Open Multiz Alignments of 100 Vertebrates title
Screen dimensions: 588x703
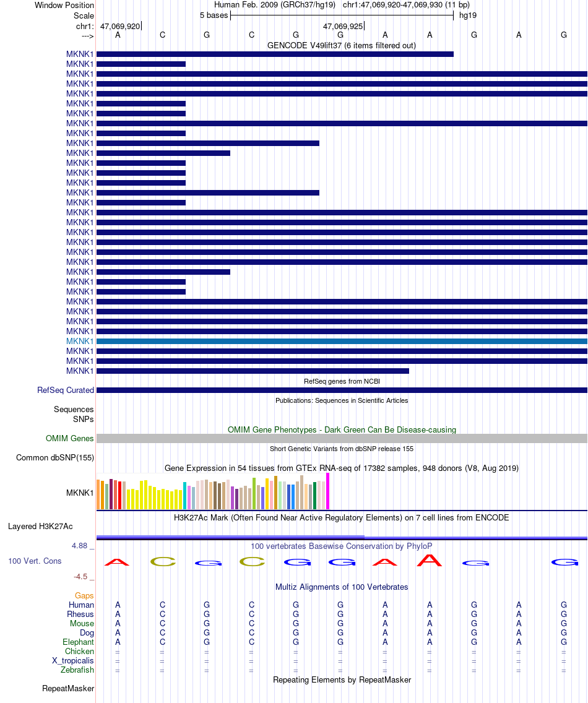342,587
